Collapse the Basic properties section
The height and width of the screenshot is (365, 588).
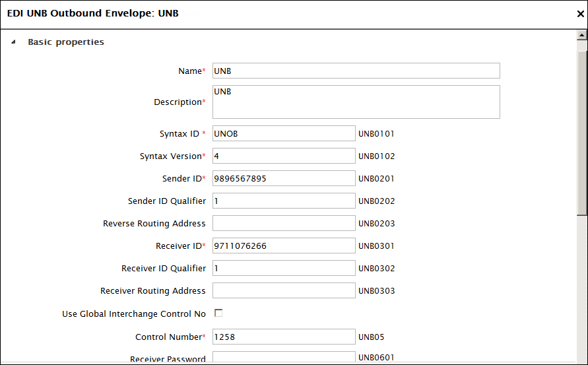(x=14, y=42)
